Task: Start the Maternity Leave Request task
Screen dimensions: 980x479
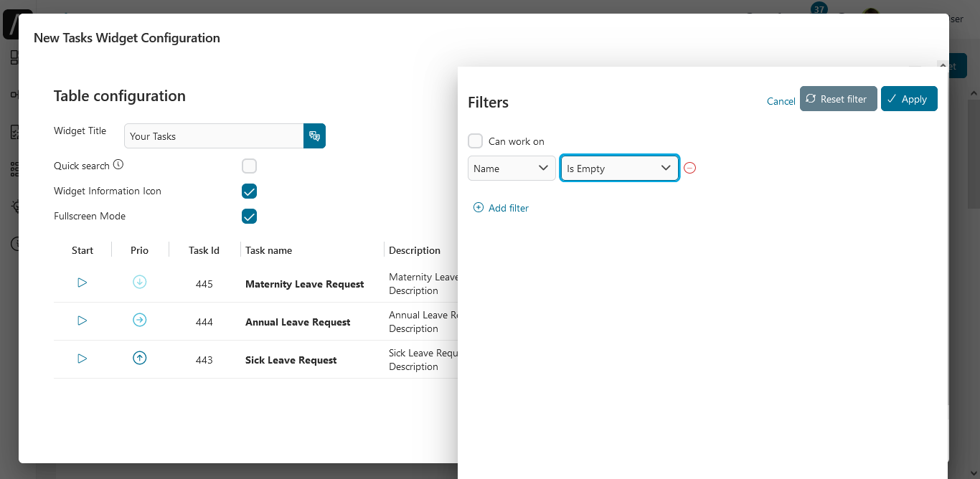Action: [x=82, y=283]
